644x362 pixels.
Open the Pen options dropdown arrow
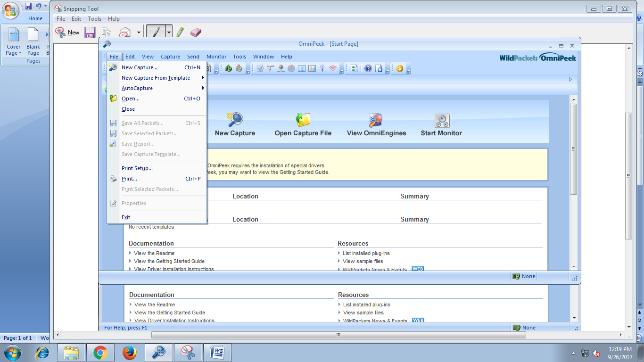(169, 33)
